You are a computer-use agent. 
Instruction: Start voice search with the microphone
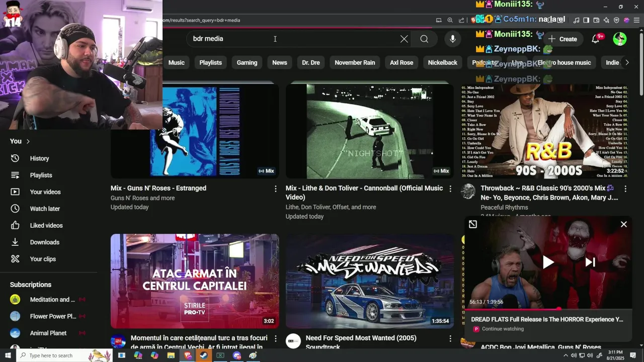tap(453, 39)
